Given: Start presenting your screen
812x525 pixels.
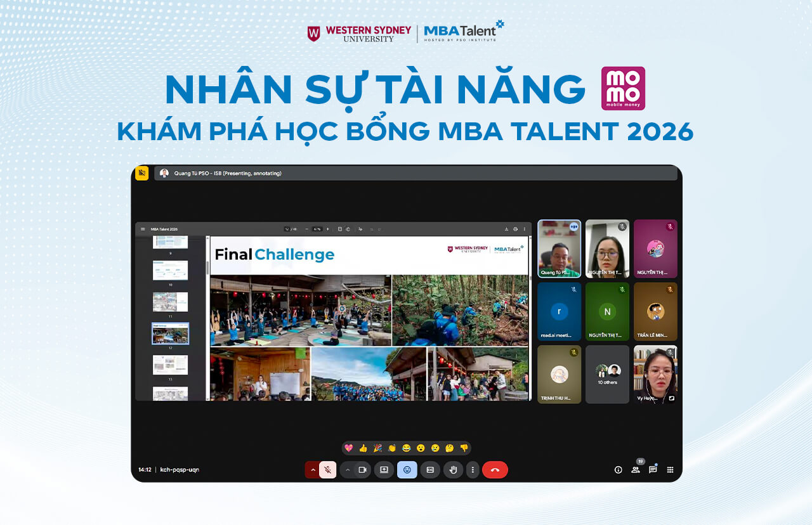Looking at the screenshot, I should pyautogui.click(x=384, y=470).
